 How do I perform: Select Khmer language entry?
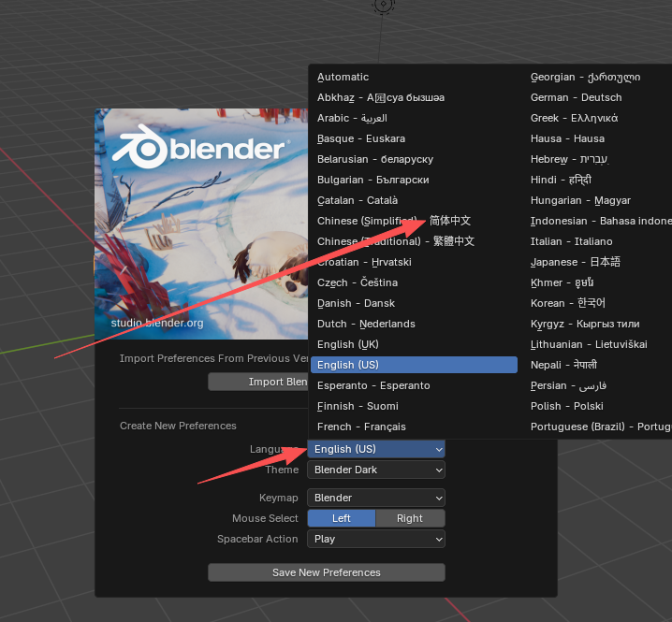(x=598, y=282)
